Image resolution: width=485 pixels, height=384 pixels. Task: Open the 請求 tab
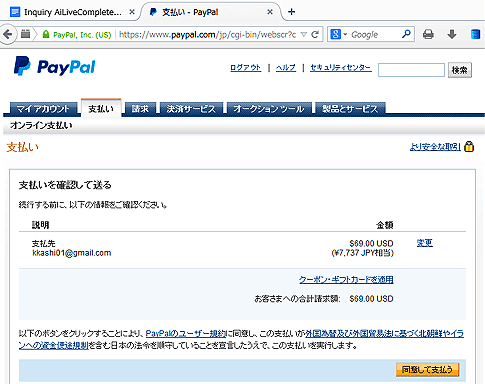pos(140,109)
